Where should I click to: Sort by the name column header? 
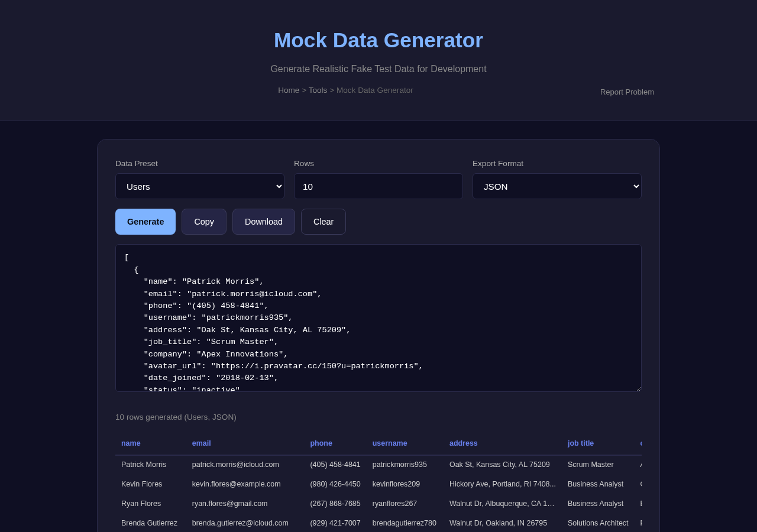point(131,443)
